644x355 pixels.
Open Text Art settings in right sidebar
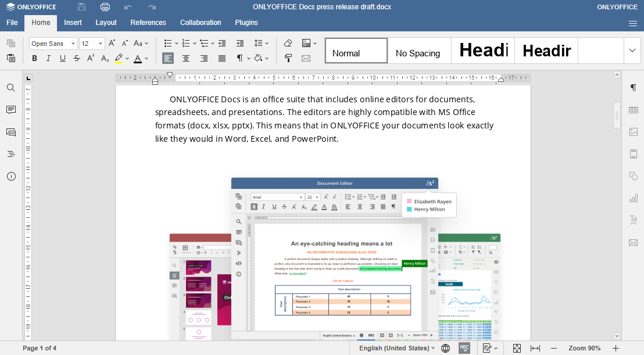pyautogui.click(x=634, y=220)
